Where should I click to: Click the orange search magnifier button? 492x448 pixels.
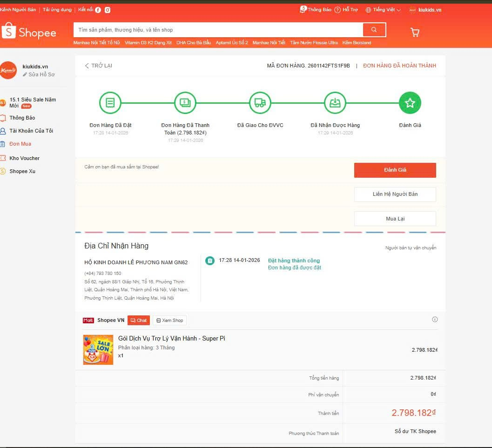(374, 30)
